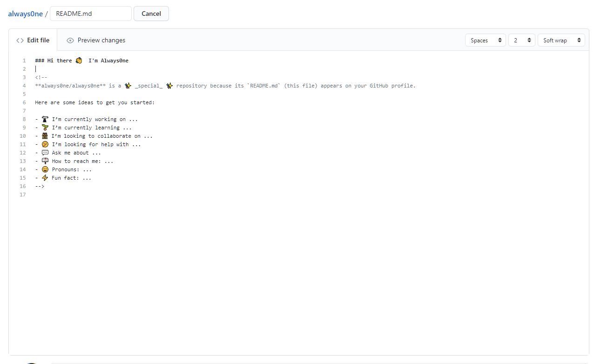
Task: Click the waving hand emoji on line 1
Action: pos(79,61)
